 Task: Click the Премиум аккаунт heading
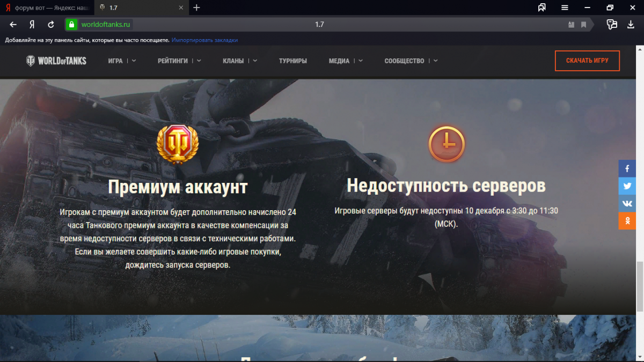(178, 187)
